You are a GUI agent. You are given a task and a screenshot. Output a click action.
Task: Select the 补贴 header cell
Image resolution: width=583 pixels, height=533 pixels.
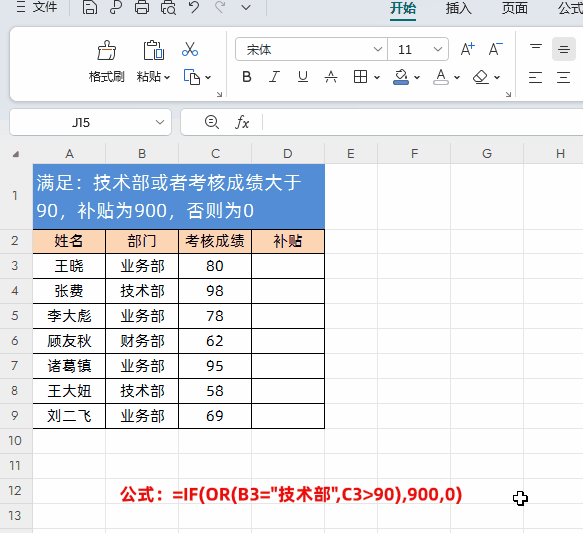tap(288, 241)
